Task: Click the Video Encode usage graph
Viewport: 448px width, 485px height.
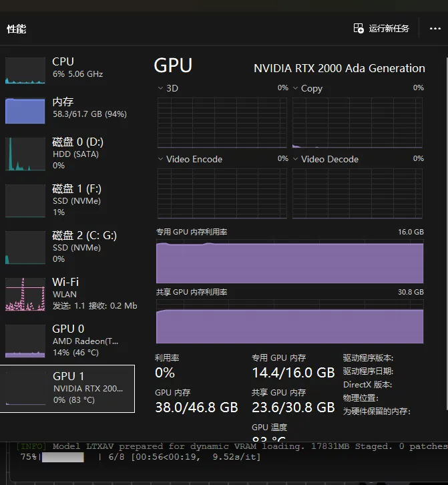Action: click(222, 194)
